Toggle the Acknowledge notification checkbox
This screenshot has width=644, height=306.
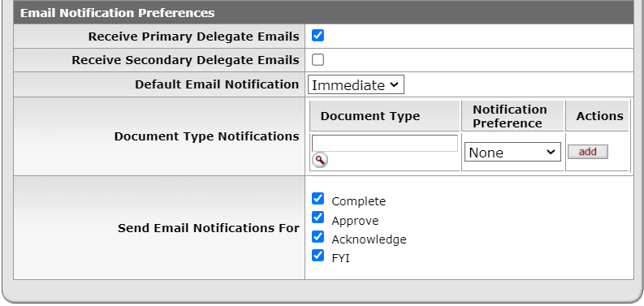tap(318, 236)
